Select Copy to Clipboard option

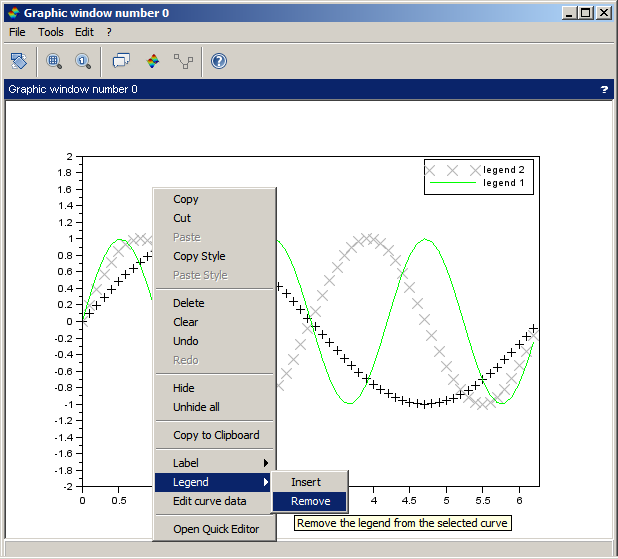point(216,435)
